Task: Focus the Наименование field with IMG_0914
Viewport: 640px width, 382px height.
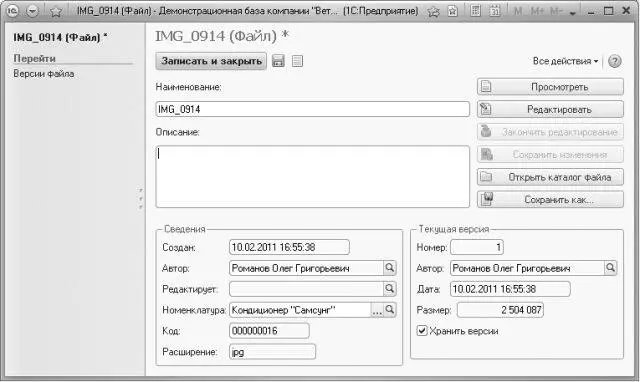Action: click(313, 109)
